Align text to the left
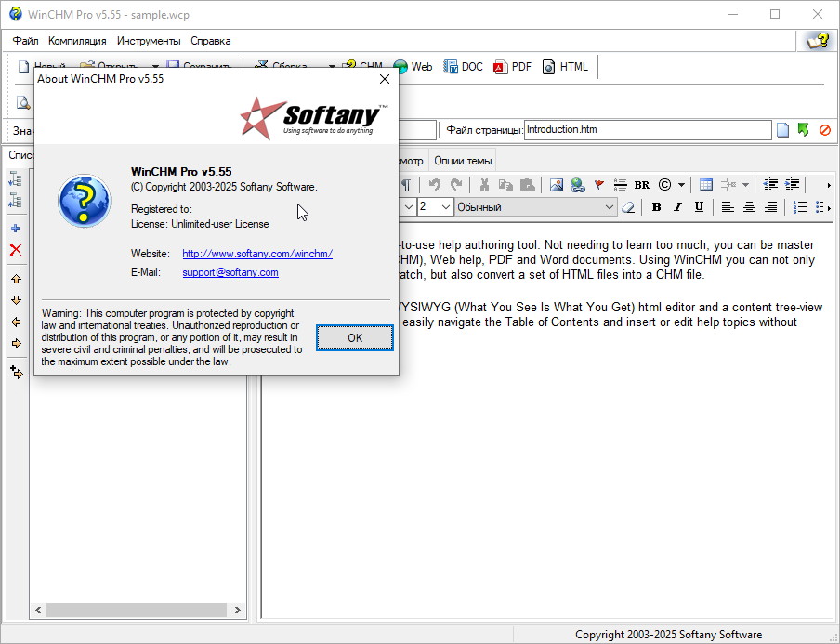Image resolution: width=840 pixels, height=644 pixels. pos(728,207)
